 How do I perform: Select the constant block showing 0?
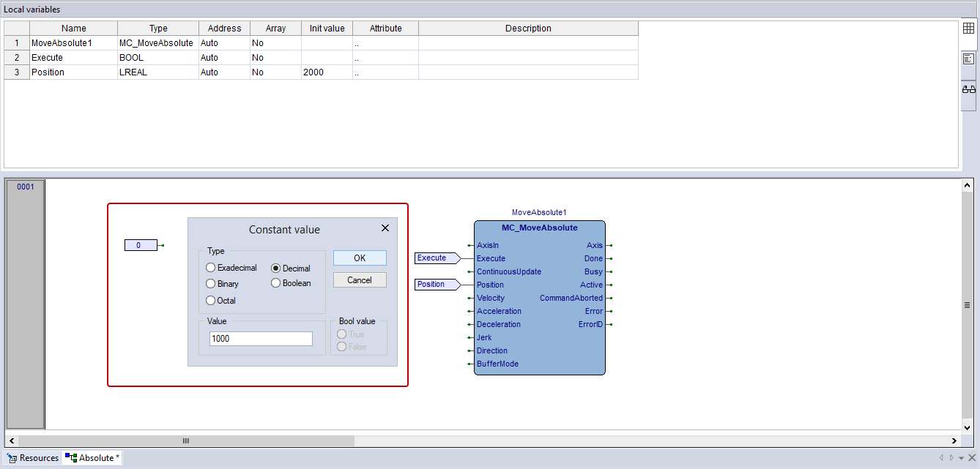click(140, 245)
